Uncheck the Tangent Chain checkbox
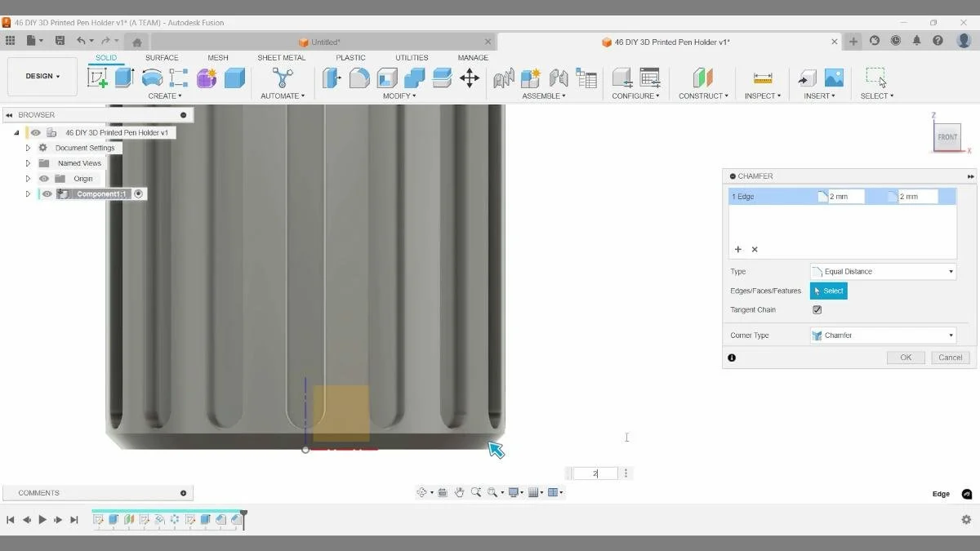 (817, 310)
